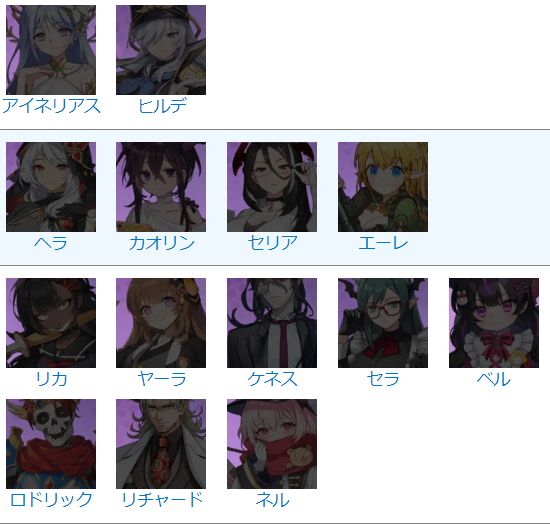Follow the アイネリアス name link
The height and width of the screenshot is (524, 550).
click(51, 106)
